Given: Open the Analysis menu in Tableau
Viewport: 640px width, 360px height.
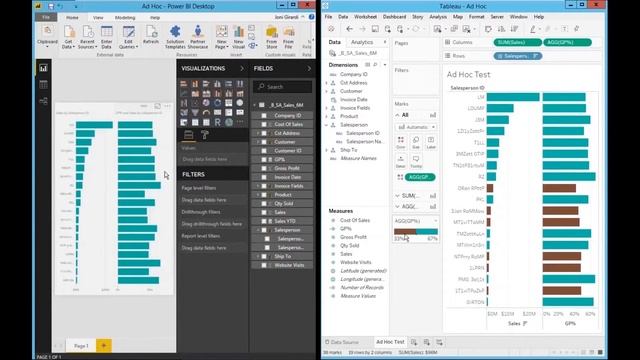Looking at the screenshot, I should pyautogui.click(x=438, y=17).
